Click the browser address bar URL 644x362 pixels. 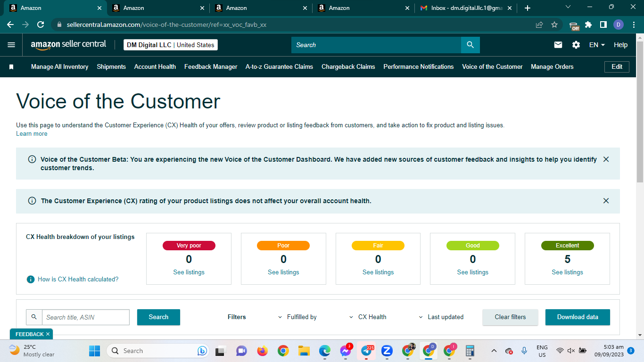click(167, 25)
